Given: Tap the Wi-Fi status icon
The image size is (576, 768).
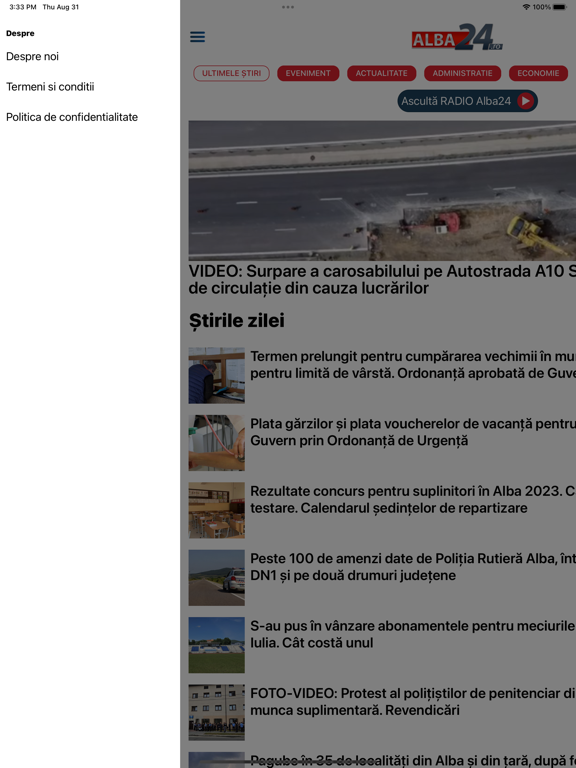Looking at the screenshot, I should click(x=527, y=7).
